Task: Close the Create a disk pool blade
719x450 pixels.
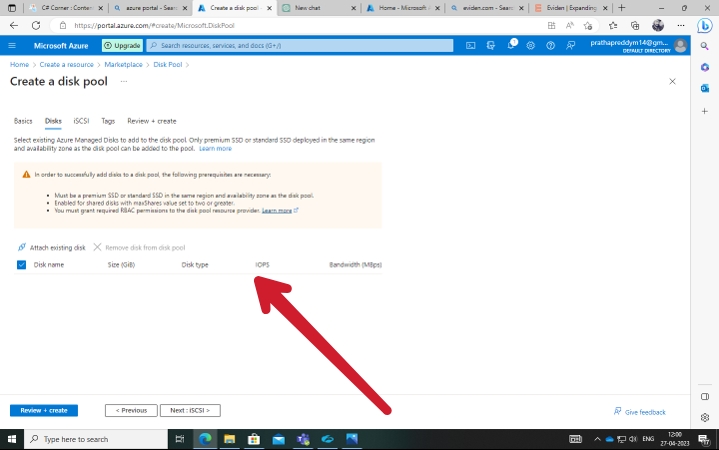Action: point(672,81)
